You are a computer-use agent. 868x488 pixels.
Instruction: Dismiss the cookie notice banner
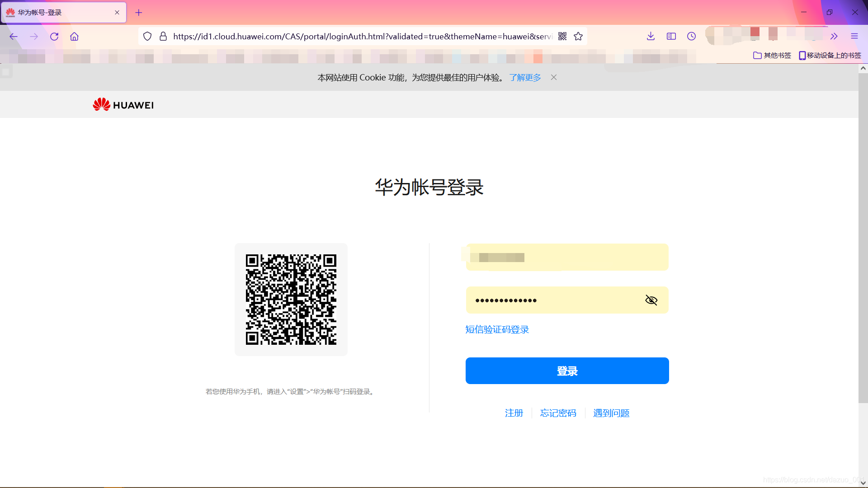coord(554,77)
